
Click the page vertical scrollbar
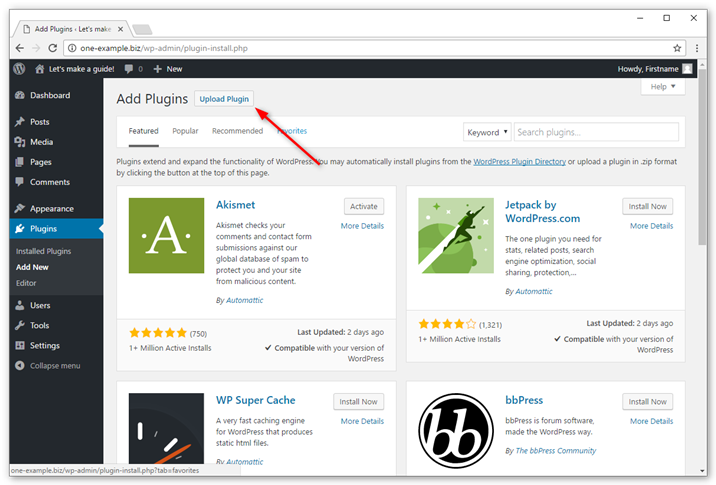(702, 158)
